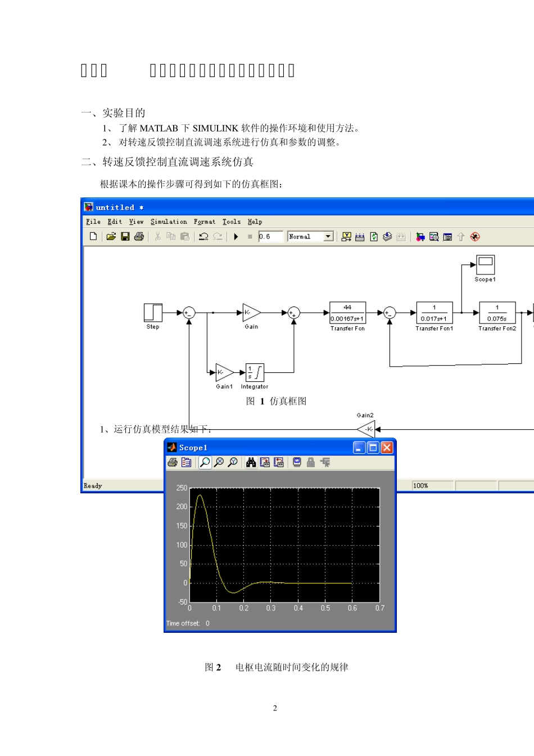Save the untitled model
Screen dimensions: 534x756
click(125, 237)
